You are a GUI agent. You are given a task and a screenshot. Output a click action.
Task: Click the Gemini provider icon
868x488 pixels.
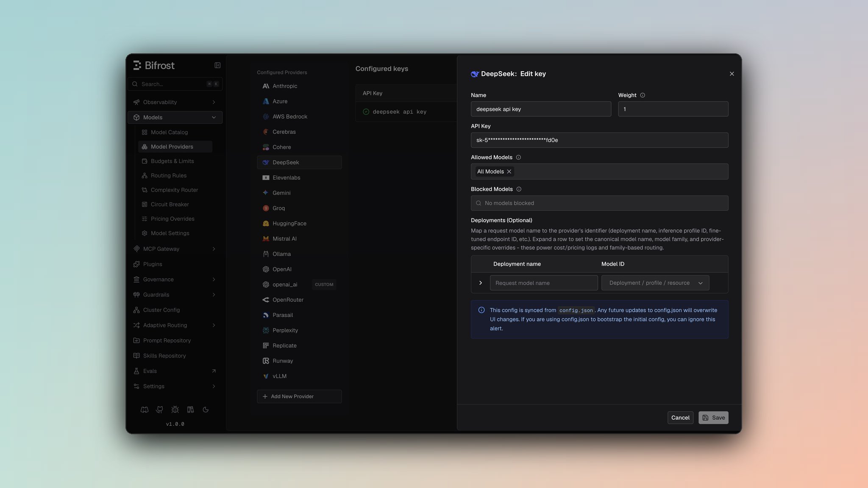click(x=266, y=193)
